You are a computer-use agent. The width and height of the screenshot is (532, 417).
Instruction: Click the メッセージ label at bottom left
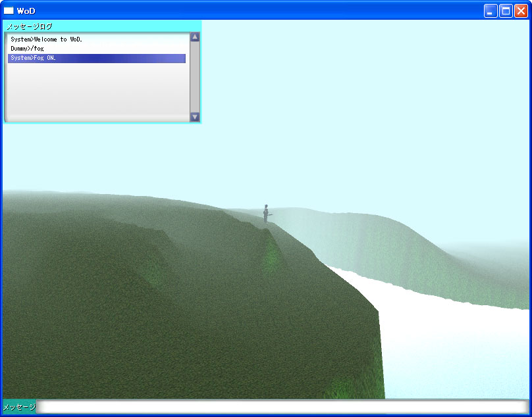click(x=19, y=407)
